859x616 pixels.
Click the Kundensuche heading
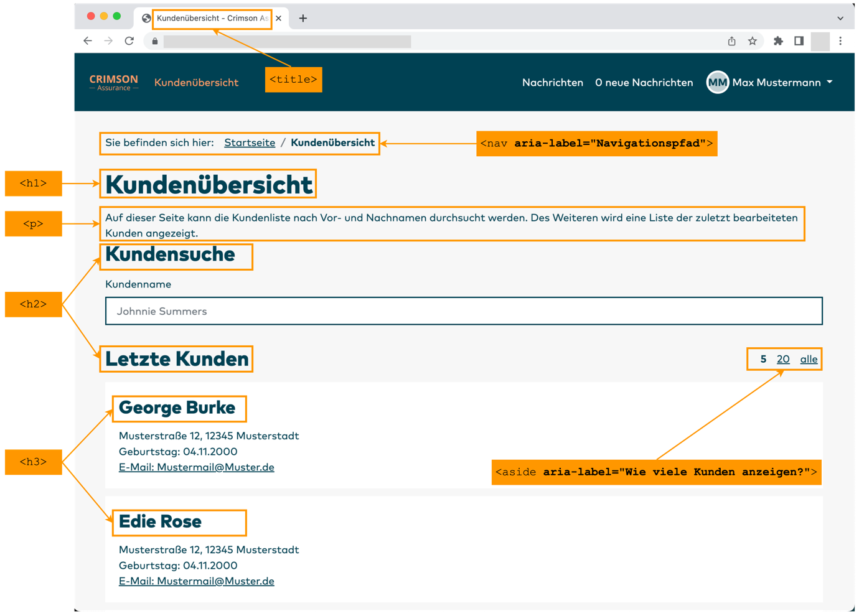[170, 254]
